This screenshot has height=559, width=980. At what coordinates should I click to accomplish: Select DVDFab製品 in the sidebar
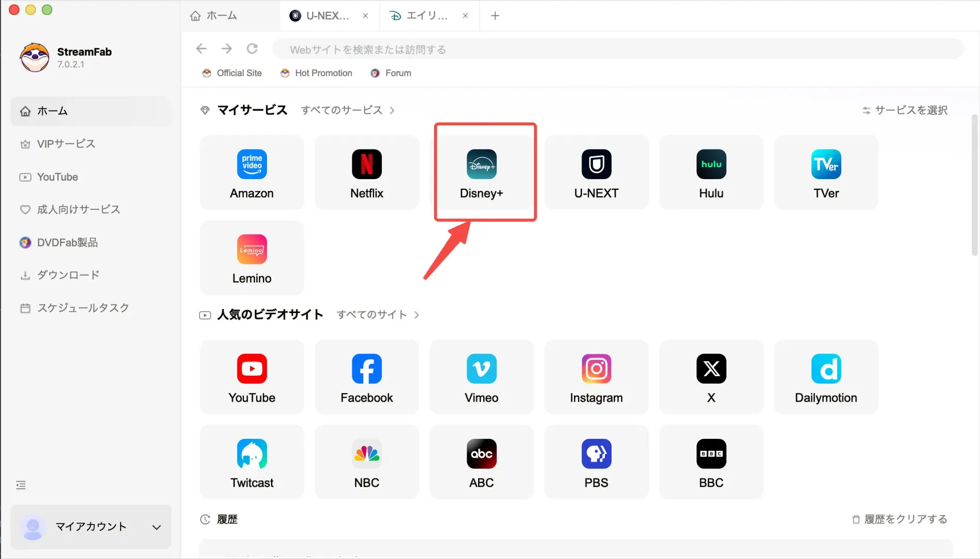91,242
